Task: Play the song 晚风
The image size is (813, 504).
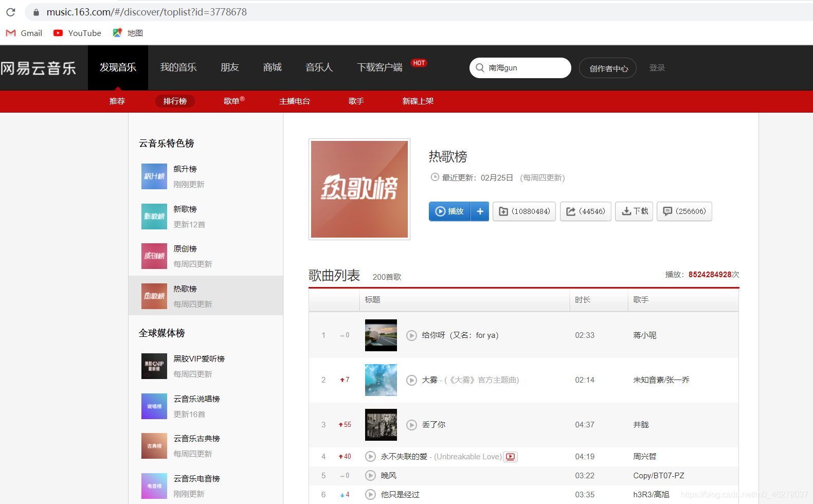Action: 370,476
